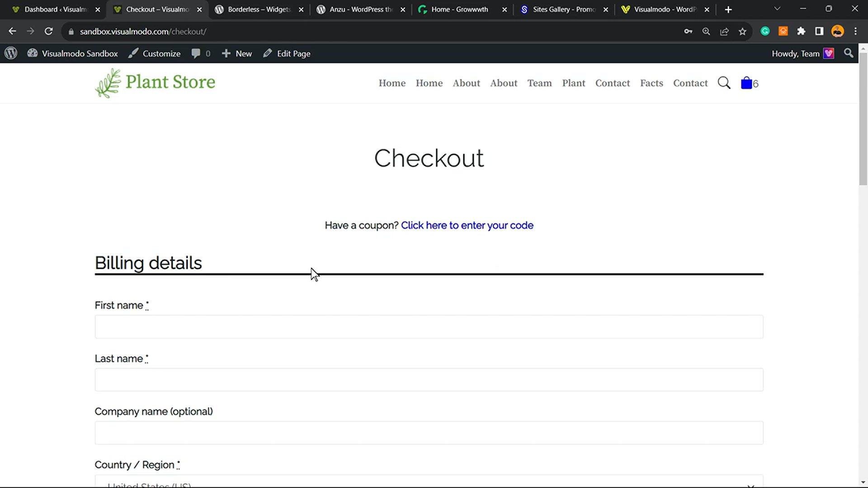Switch to the Anzu WordPress theme tab

coord(360,9)
